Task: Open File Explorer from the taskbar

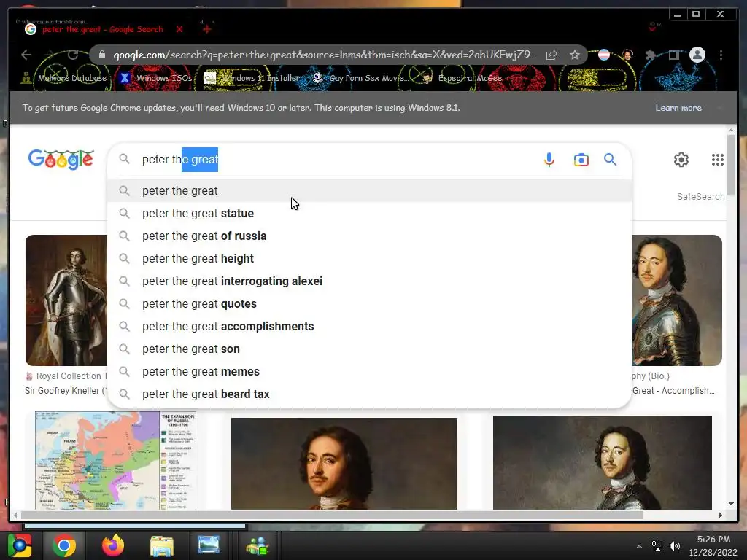Action: coord(161,545)
